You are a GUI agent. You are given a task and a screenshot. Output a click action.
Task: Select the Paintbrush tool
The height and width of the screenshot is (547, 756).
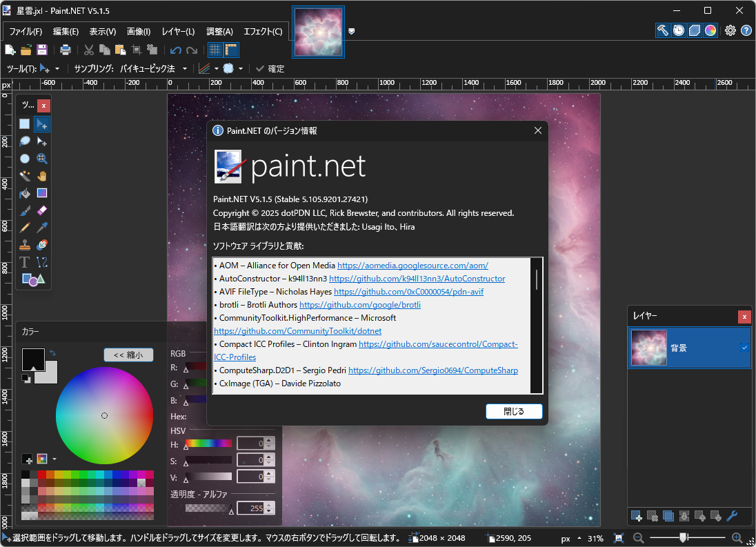point(24,210)
